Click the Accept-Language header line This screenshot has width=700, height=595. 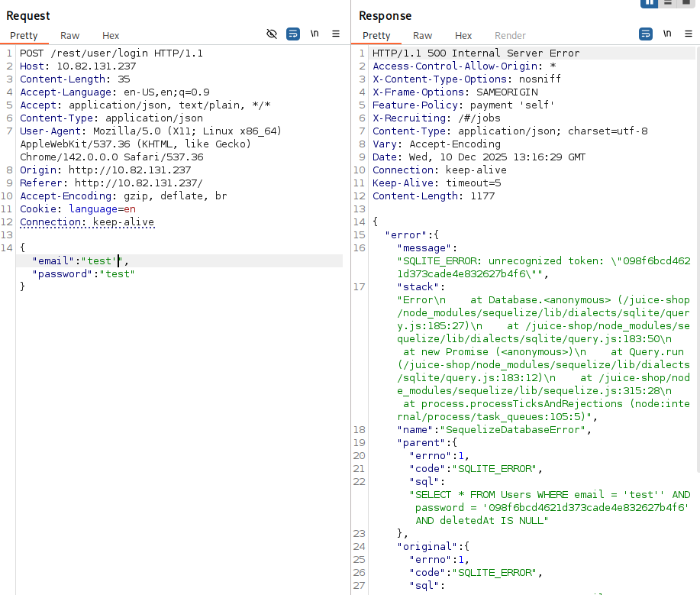coord(115,92)
